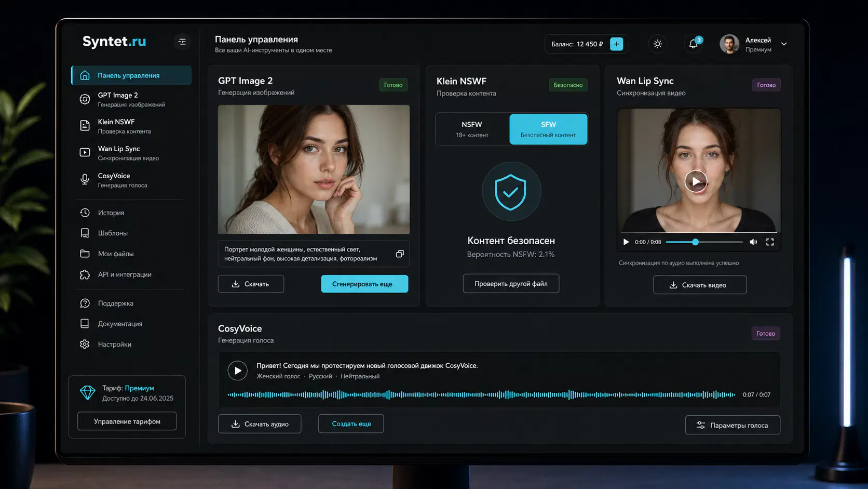This screenshot has width=868, height=489.
Task: Click the Баланс: 12 450 ₽ text
Action: pyautogui.click(x=577, y=44)
